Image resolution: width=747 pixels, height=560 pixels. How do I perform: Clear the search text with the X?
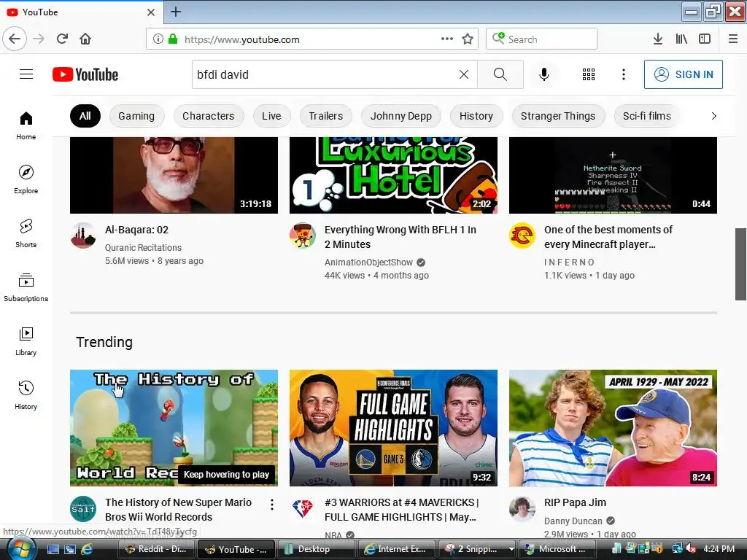[463, 74]
